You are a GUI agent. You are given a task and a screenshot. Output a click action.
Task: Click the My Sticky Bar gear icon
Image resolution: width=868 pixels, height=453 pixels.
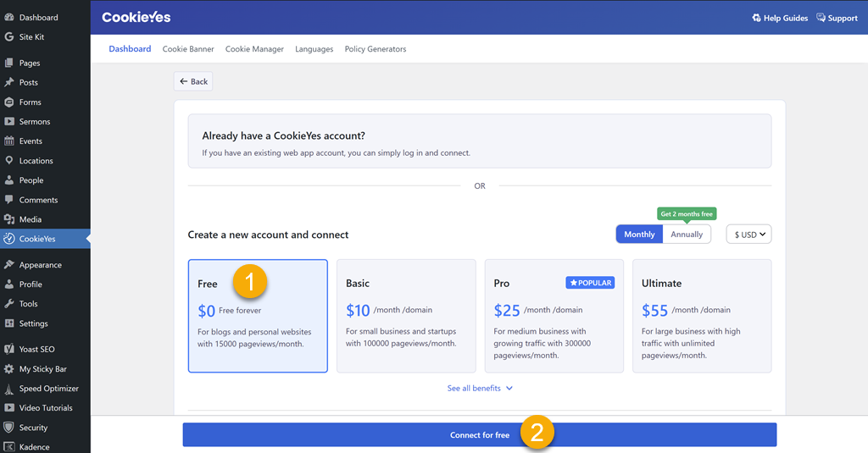pos(8,368)
